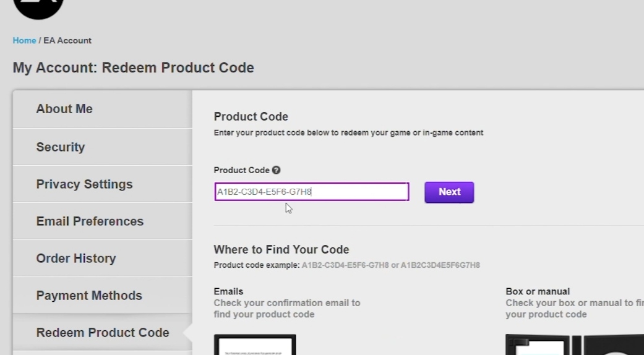Click the Emails section heading

point(229,291)
